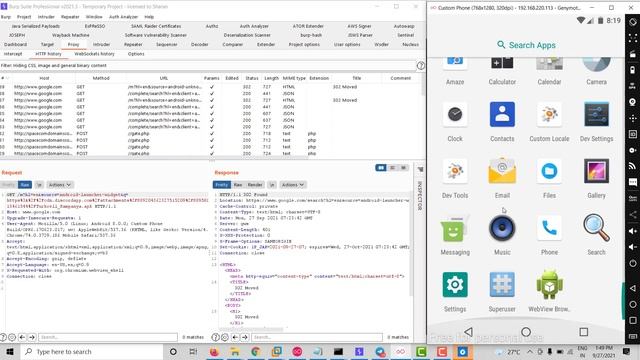Open the Amaze app in Genymotion
This screenshot has height=360, width=640.
455,70
